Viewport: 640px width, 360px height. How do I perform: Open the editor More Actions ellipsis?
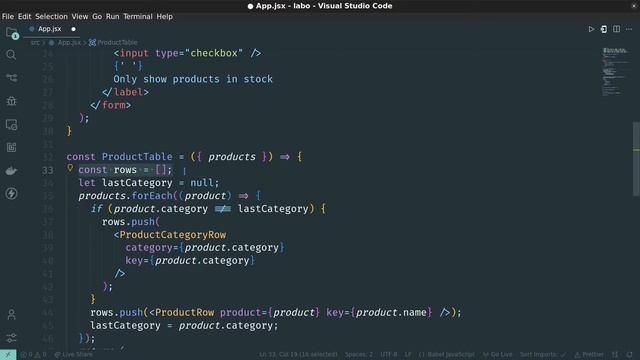[x=629, y=29]
